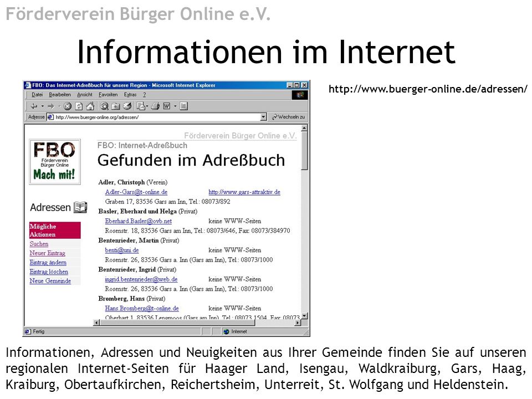Click the Adler-Gars@t-online.de email link
Viewport: 532px width, 399px height.
136,192
